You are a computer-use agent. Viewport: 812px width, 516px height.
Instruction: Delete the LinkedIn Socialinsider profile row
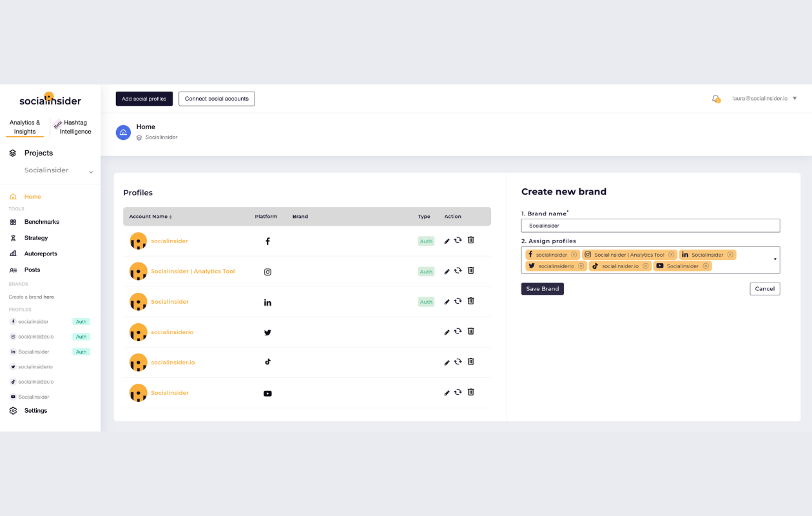pyautogui.click(x=470, y=301)
